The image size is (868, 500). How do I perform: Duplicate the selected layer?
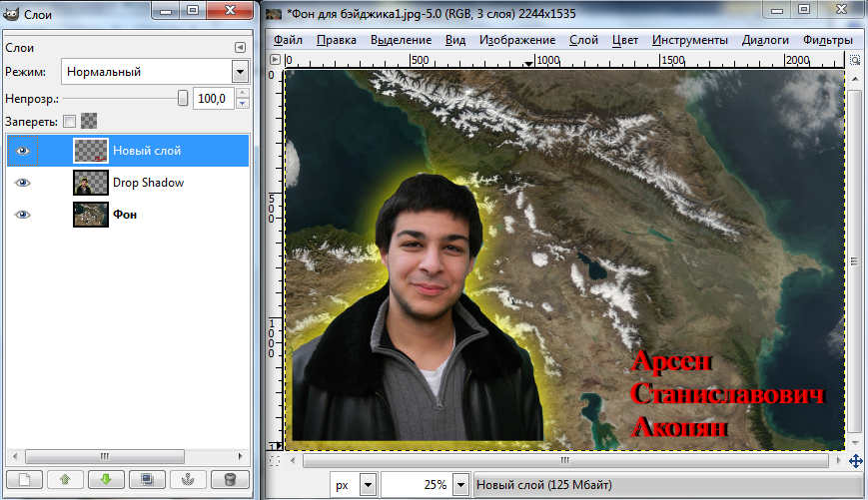147,479
